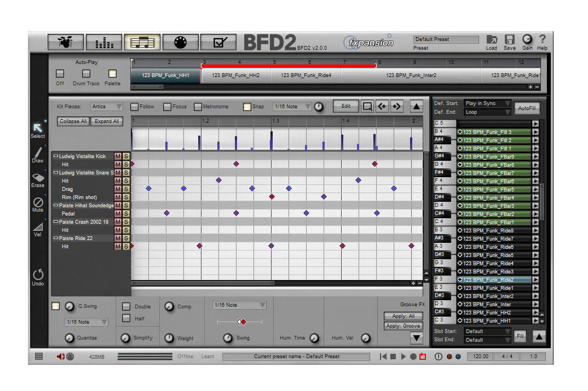Set Auto-Play to Drum Track
This screenshot has height=391, width=588.
[x=87, y=73]
